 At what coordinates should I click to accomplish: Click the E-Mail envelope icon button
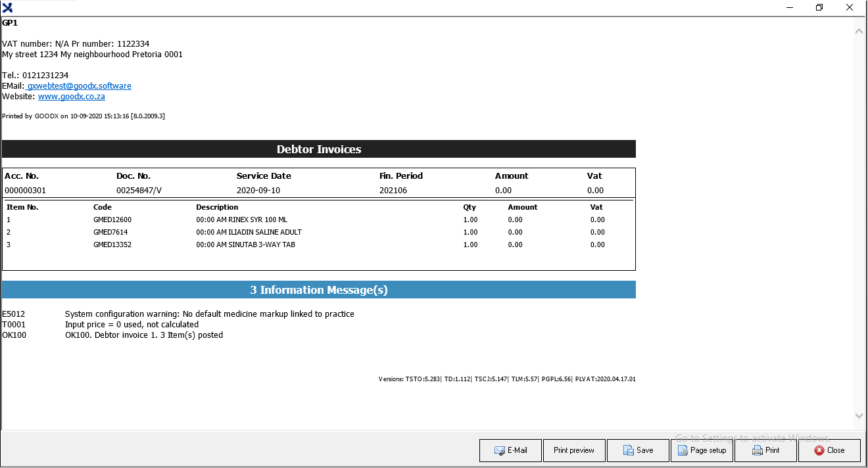click(500, 451)
